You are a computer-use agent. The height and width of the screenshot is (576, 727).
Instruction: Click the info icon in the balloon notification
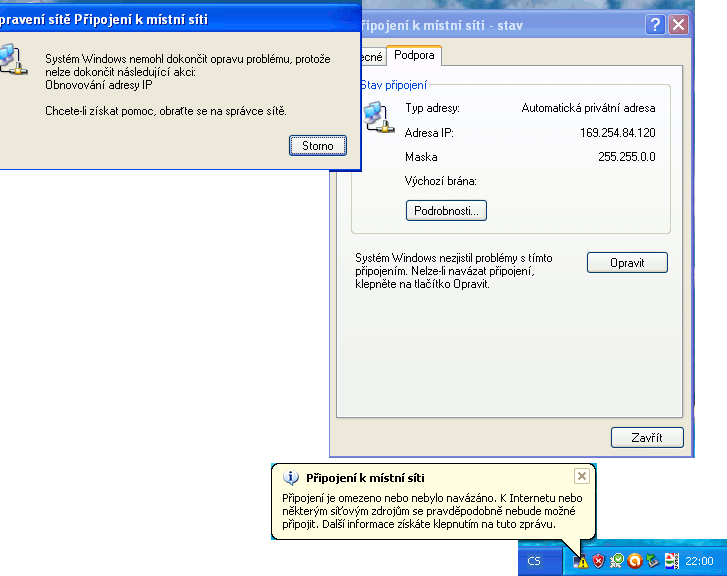(x=291, y=478)
